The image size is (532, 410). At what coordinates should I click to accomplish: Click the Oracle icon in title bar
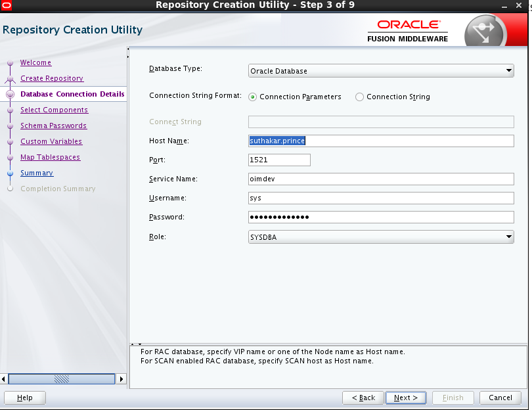pyautogui.click(x=6, y=5)
